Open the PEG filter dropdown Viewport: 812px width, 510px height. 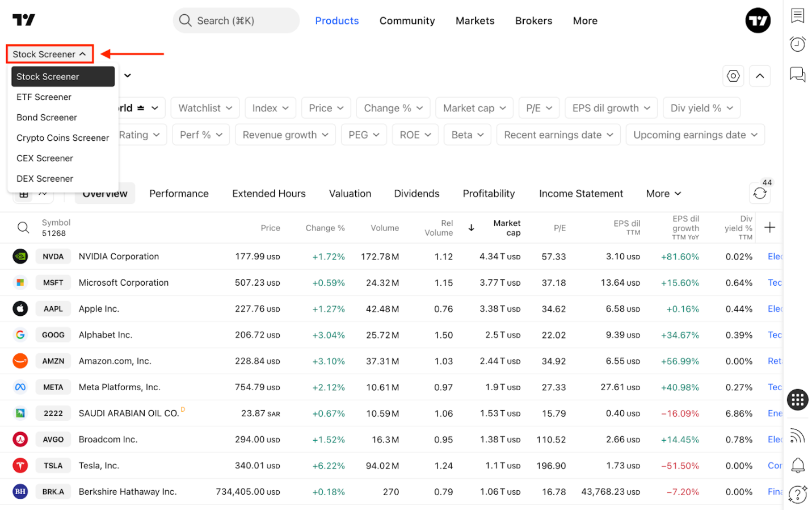(x=364, y=135)
